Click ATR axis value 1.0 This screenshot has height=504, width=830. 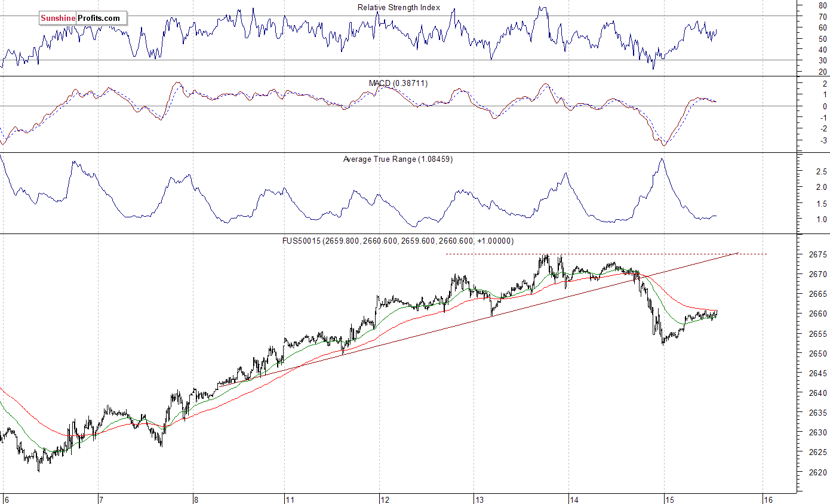point(821,220)
